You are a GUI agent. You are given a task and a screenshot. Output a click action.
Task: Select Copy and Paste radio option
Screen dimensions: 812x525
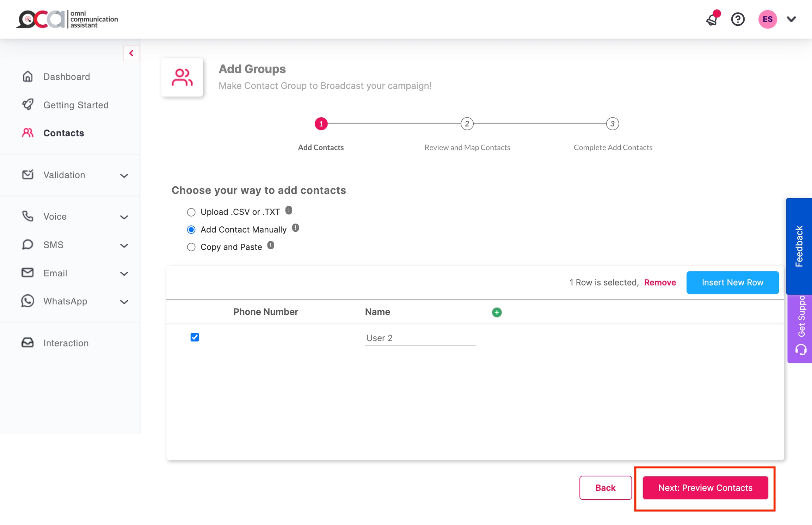pyautogui.click(x=191, y=247)
